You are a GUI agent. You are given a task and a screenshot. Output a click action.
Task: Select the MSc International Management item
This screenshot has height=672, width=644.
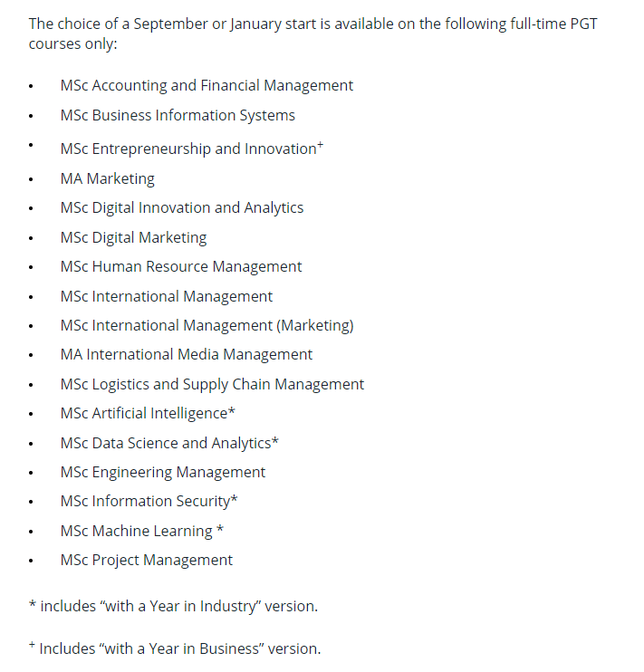[x=167, y=296]
